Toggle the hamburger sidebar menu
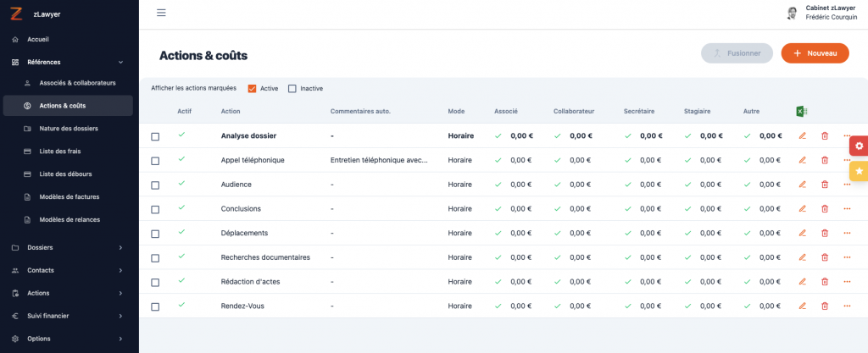Screen dimensions: 868x353 161,13
